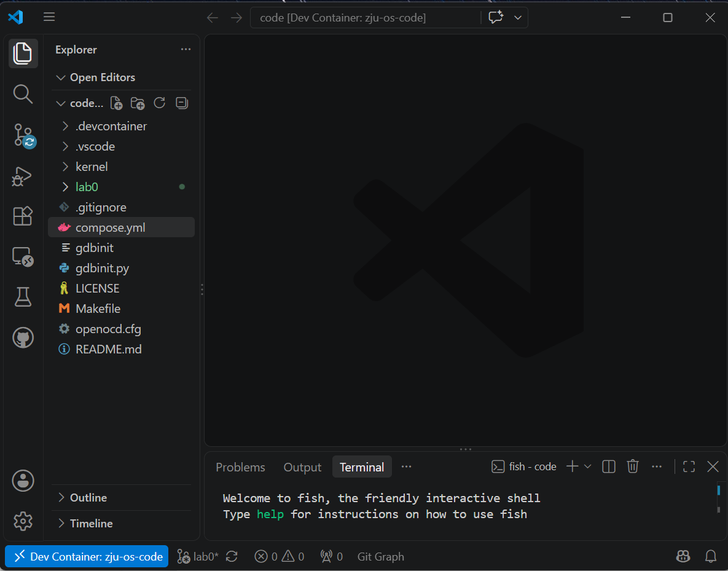Open the Search view in activity bar
728x571 pixels.
[23, 94]
